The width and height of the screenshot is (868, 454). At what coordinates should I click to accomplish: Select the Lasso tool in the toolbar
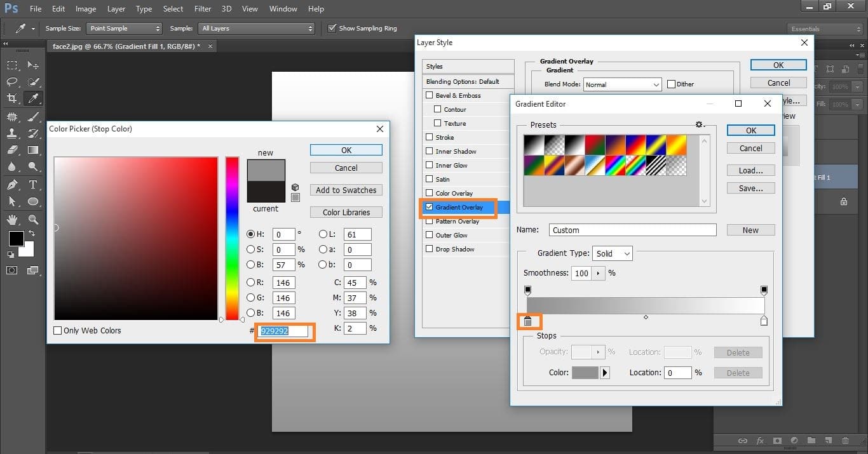[x=12, y=82]
